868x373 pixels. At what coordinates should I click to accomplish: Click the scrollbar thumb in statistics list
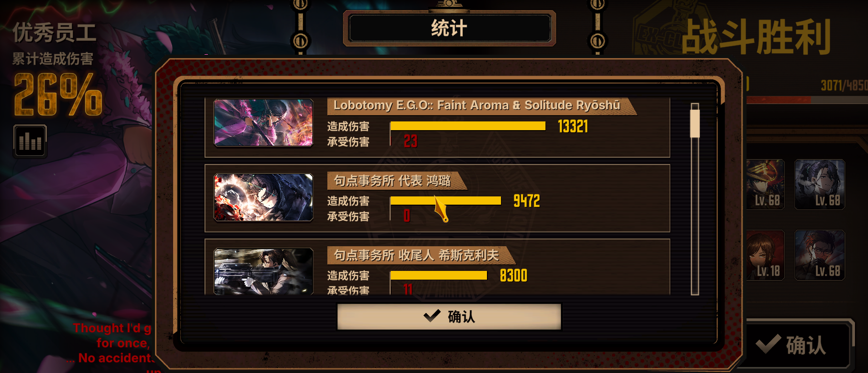click(x=695, y=123)
